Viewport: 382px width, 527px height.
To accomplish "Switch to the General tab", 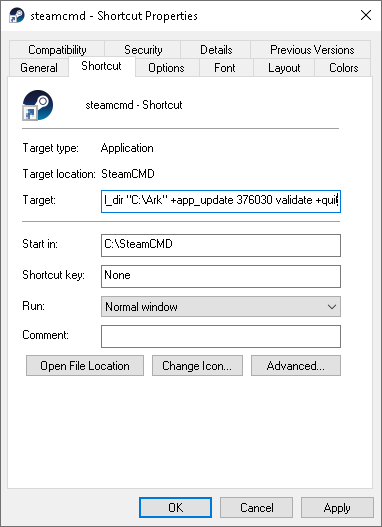I will [x=39, y=68].
